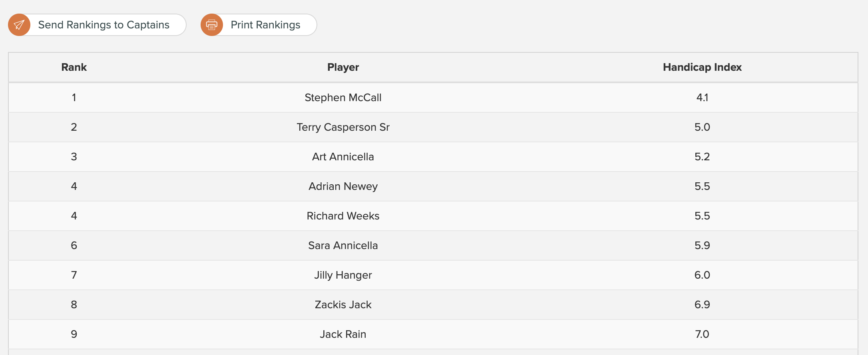This screenshot has width=868, height=355.
Task: Select the Rank column header
Action: point(74,67)
